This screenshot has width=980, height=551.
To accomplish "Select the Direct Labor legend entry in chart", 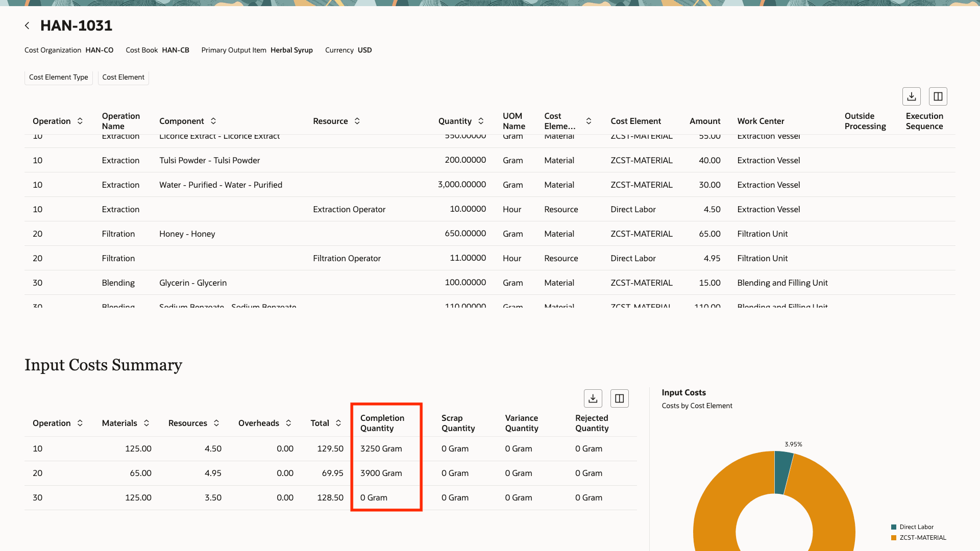I will [916, 527].
